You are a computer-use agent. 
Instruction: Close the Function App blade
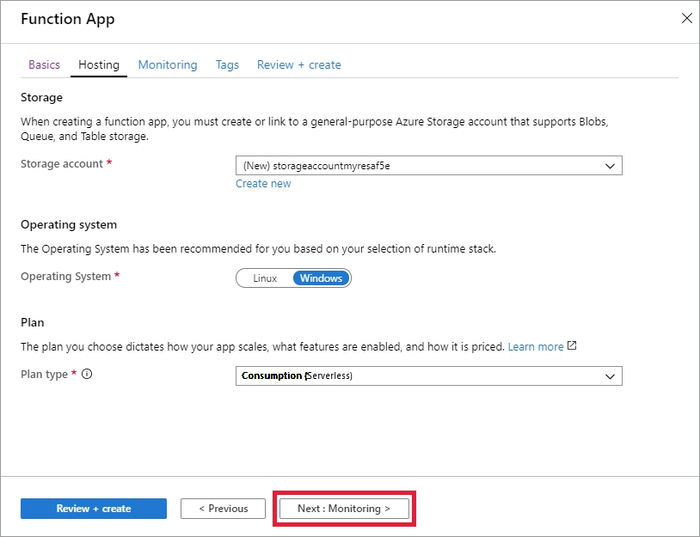[x=687, y=18]
